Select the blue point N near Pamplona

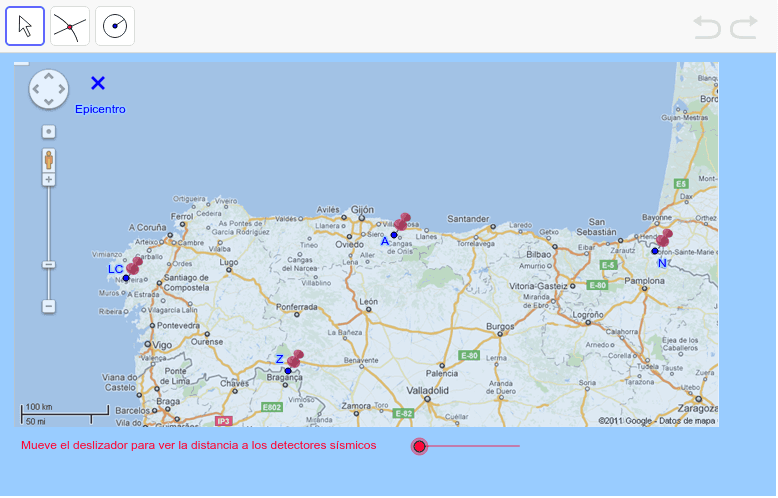coord(655,251)
